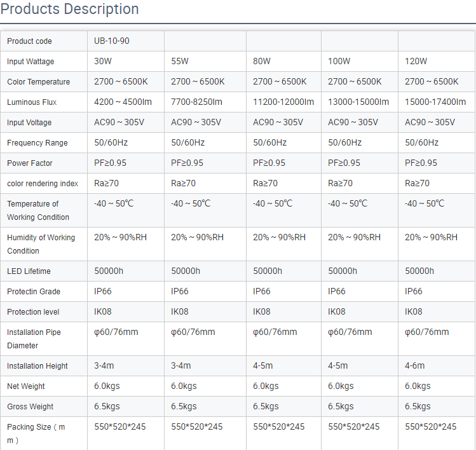The image size is (476, 450).
Task: Select the 7700-8250lm luminous flux cell
Action: click(x=196, y=102)
